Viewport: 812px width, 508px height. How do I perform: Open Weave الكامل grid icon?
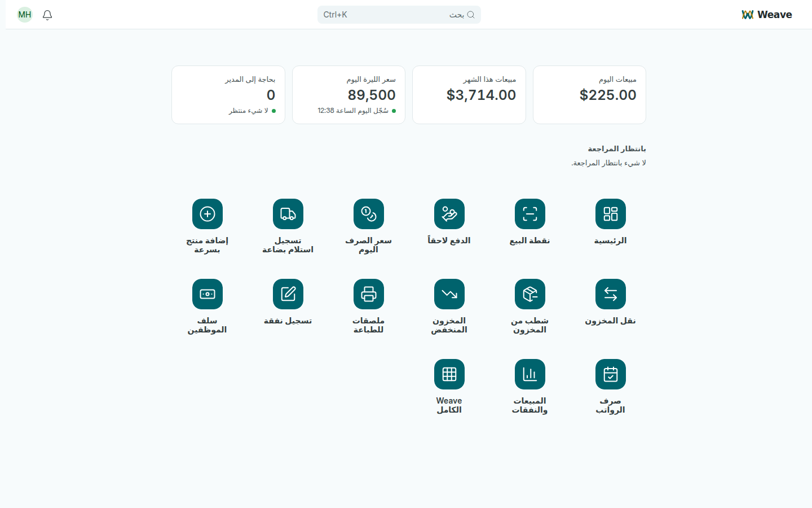449,374
